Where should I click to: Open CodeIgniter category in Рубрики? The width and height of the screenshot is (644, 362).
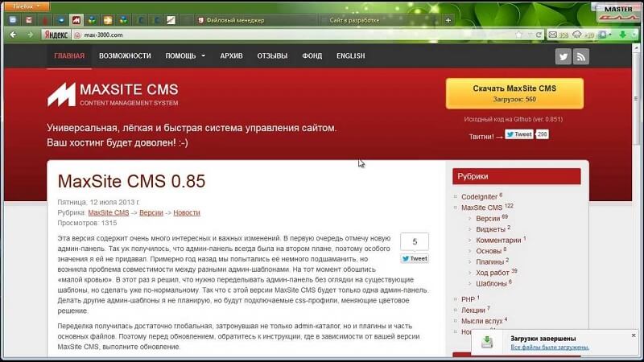tap(479, 197)
